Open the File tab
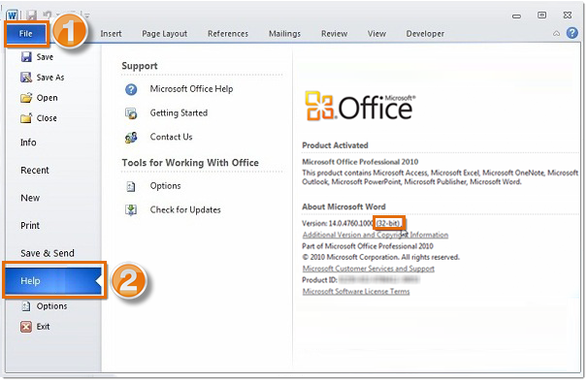This screenshot has width=588, height=382. [26, 34]
